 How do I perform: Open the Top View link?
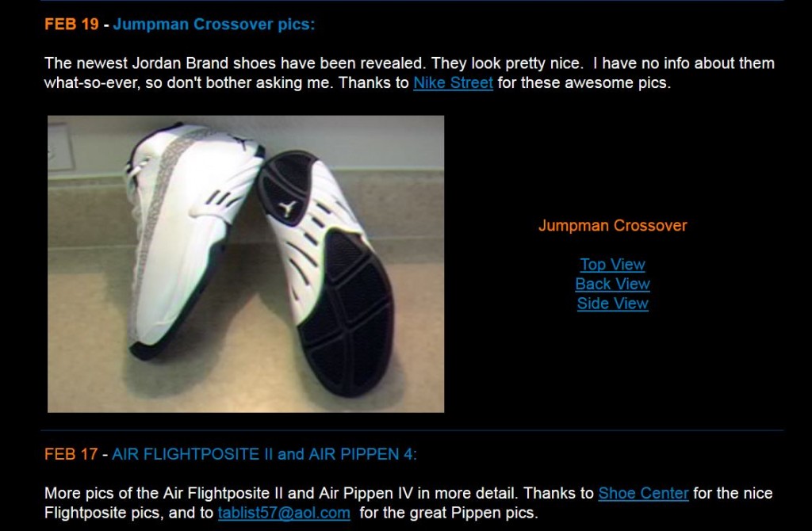click(x=612, y=265)
